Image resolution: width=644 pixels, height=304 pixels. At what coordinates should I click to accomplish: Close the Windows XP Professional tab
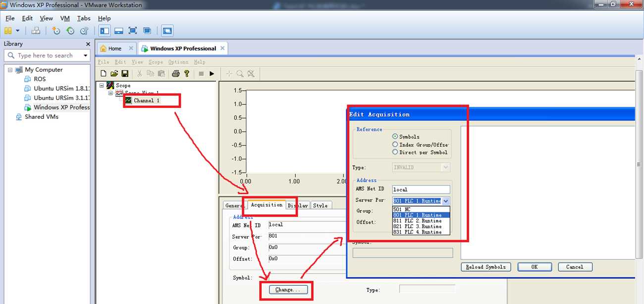(x=222, y=48)
